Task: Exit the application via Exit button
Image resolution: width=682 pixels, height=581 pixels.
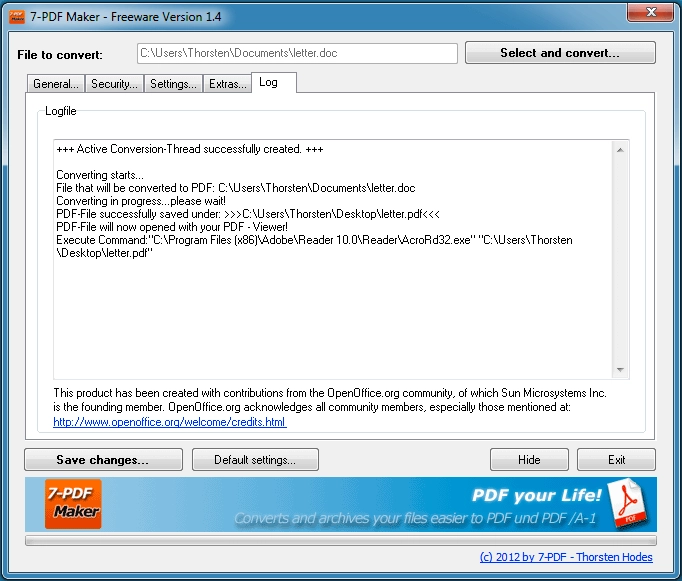Action: click(x=616, y=460)
